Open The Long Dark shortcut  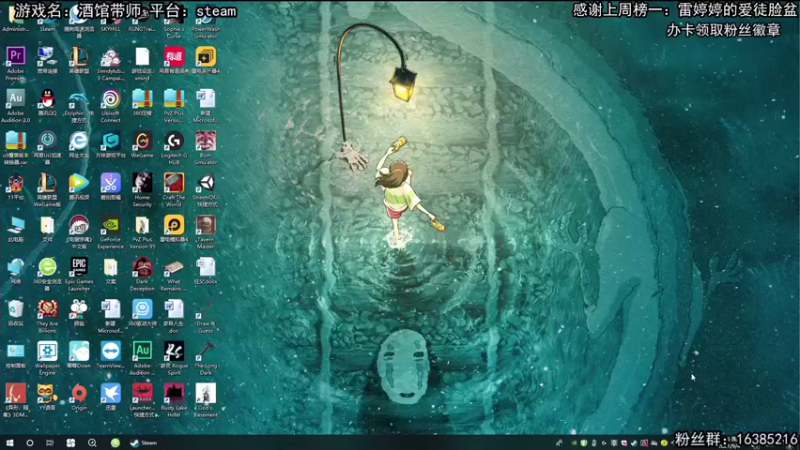pos(206,352)
